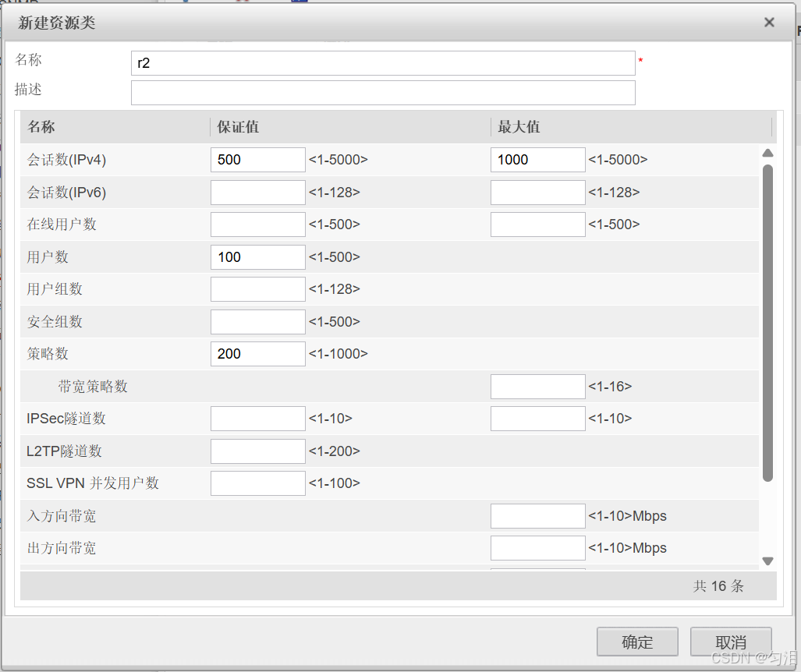The image size is (801, 672).
Task: Click L2TP隧道数 guaranteed value field
Action: [x=258, y=451]
